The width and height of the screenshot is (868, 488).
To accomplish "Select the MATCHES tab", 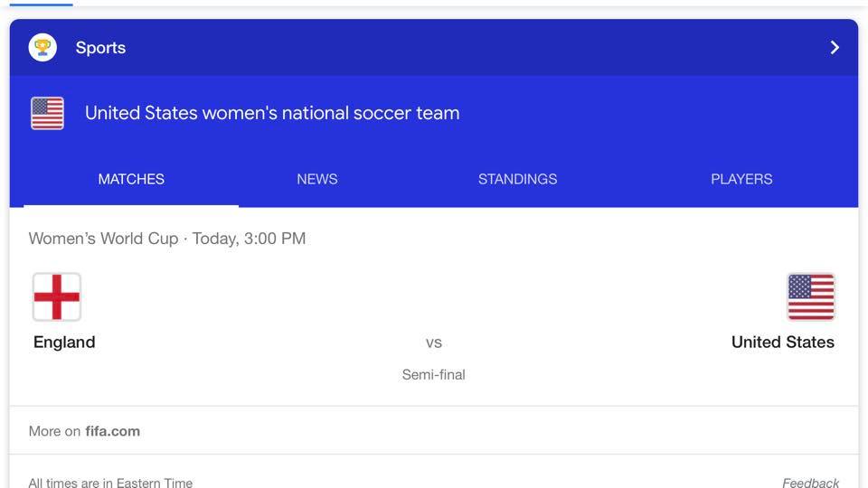I will coord(131,179).
